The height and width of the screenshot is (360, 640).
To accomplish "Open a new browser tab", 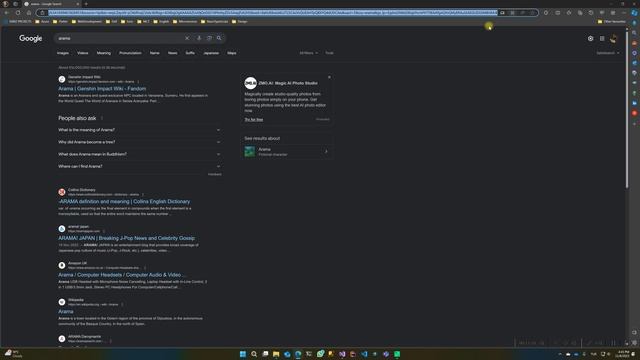I will pyautogui.click(x=86, y=4).
